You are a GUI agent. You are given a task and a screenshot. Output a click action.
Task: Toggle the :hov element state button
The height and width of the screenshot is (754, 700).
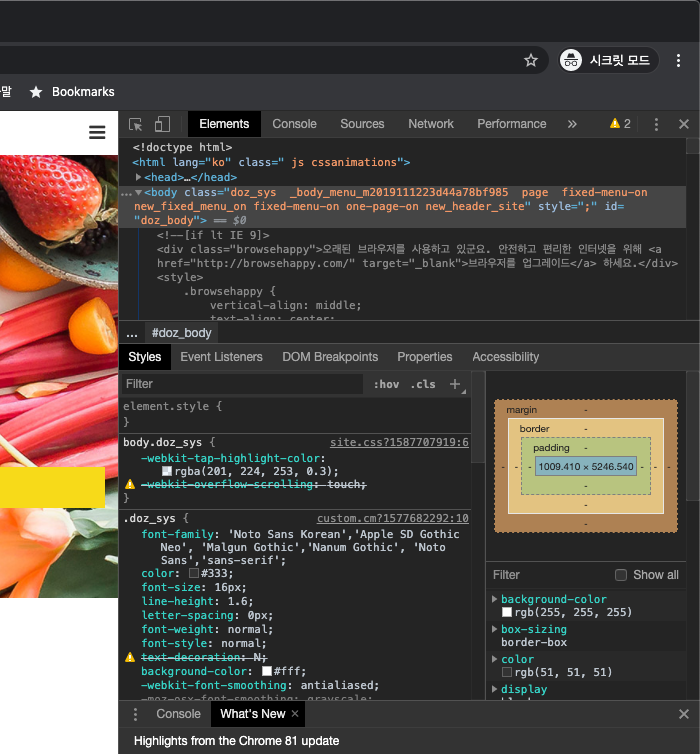point(386,384)
